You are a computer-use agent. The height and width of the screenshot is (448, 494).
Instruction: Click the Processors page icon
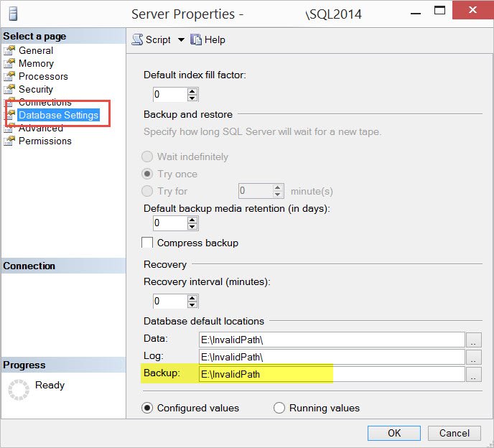[9, 76]
